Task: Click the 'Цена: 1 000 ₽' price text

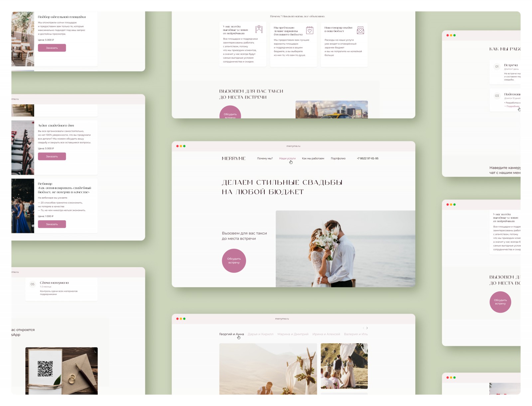Action: [46, 216]
